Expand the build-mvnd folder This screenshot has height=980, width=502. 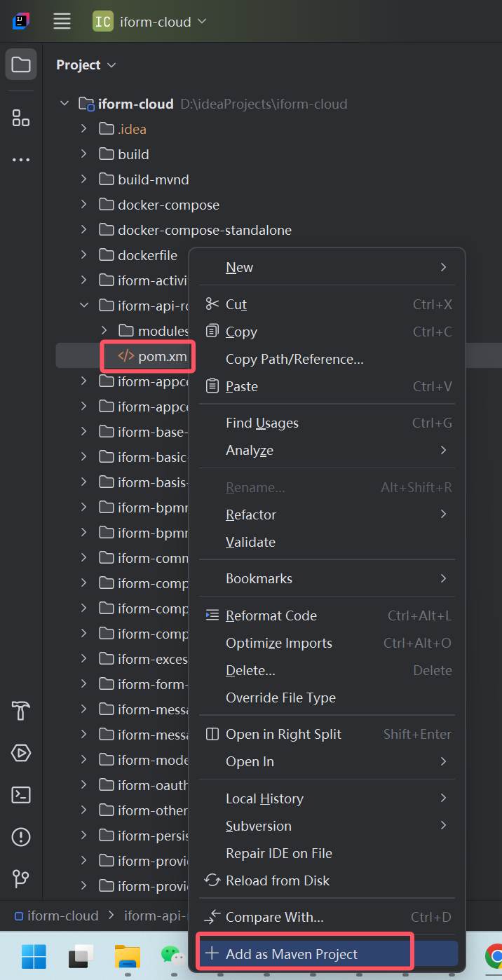[x=83, y=179]
